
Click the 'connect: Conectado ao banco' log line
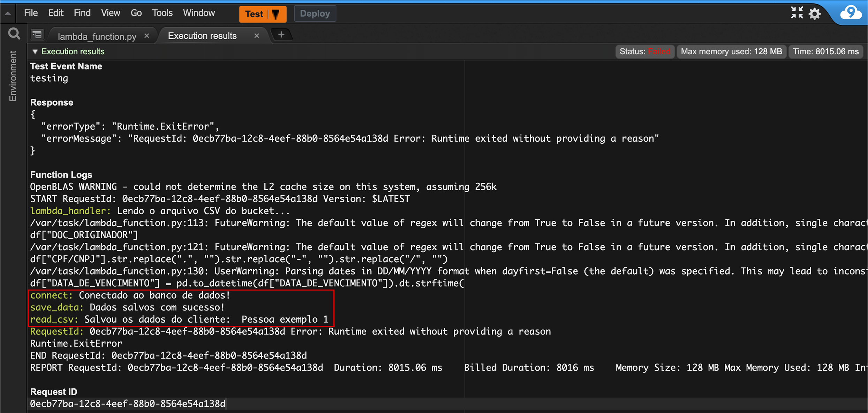(x=130, y=295)
